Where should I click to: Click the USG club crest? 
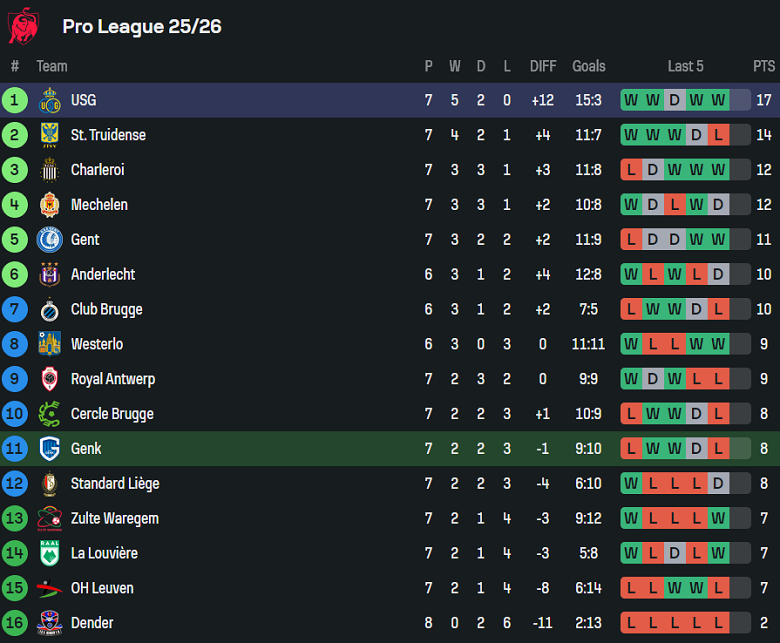(50, 100)
